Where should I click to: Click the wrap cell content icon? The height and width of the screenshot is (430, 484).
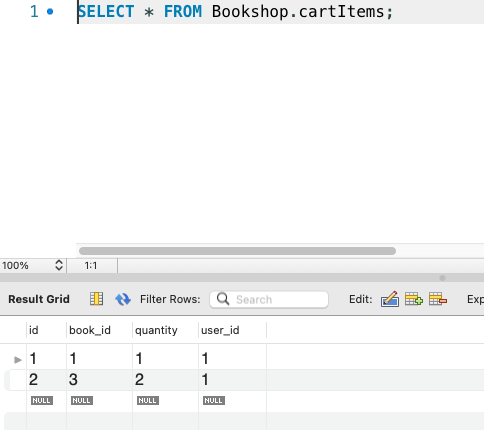[x=96, y=299]
